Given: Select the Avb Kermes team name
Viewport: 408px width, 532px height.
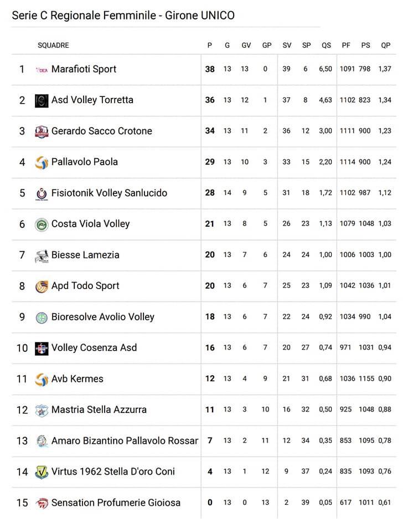Looking at the screenshot, I should [77, 379].
